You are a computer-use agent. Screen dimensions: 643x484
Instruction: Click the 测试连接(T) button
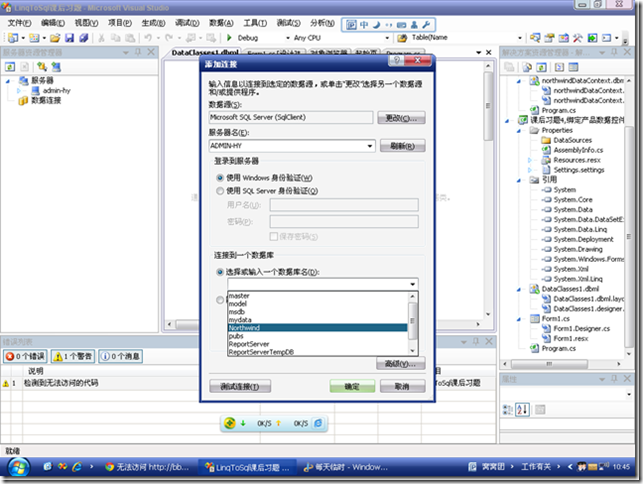240,386
